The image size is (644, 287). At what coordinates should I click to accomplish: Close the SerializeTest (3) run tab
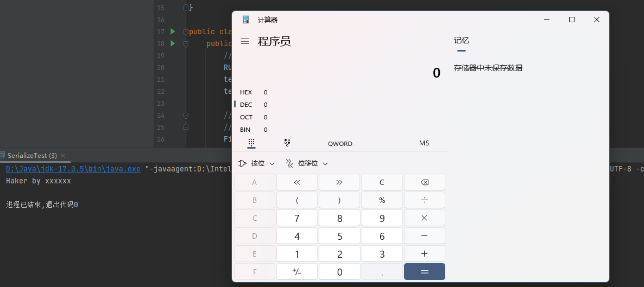[x=63, y=156]
